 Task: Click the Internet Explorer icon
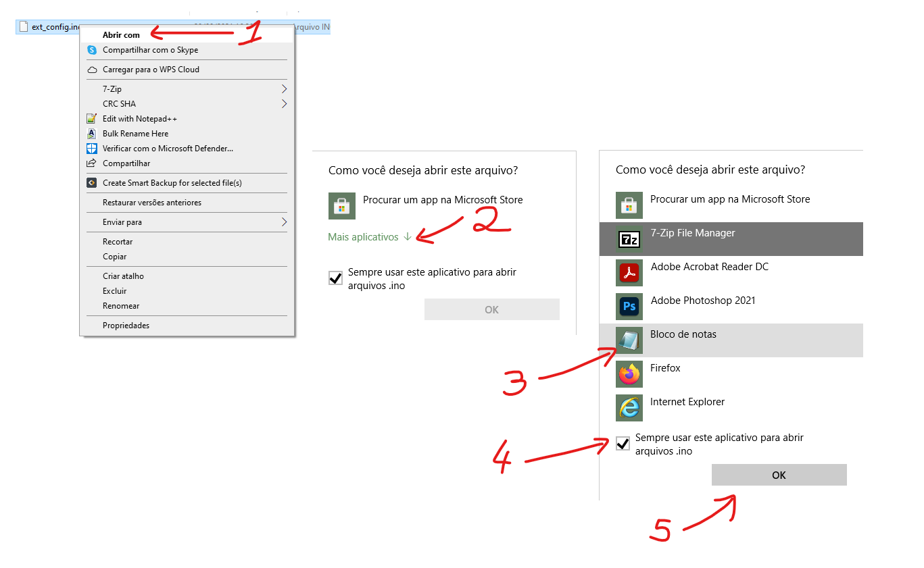click(629, 408)
